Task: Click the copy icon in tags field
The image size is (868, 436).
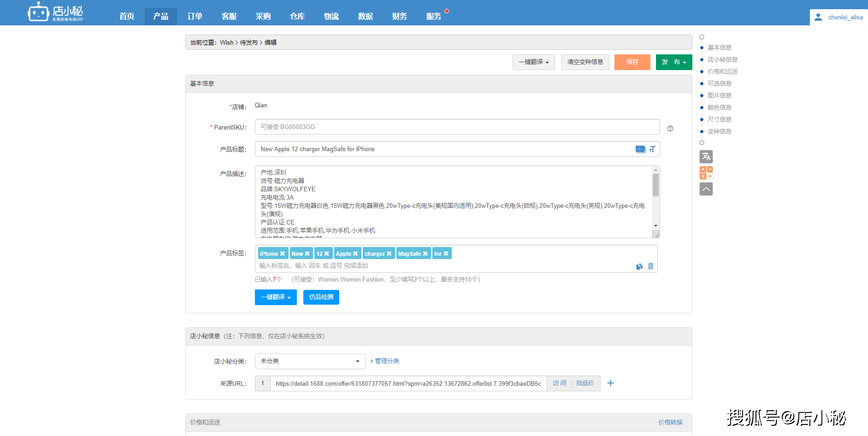Action: click(x=639, y=266)
